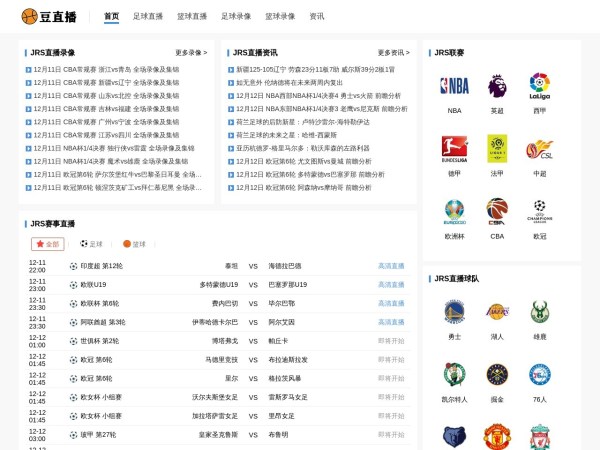Open the Warriors (勇士) team logo
Image resolution: width=600 pixels, height=450 pixels.
click(x=454, y=313)
